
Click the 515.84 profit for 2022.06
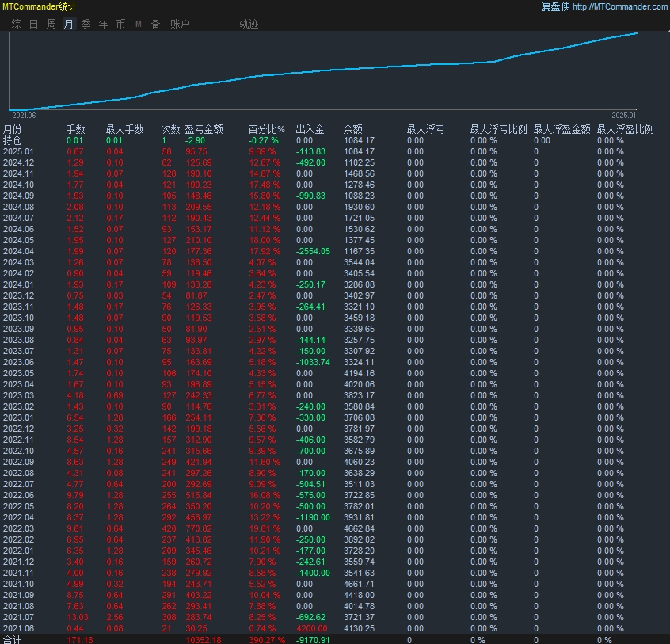198,495
